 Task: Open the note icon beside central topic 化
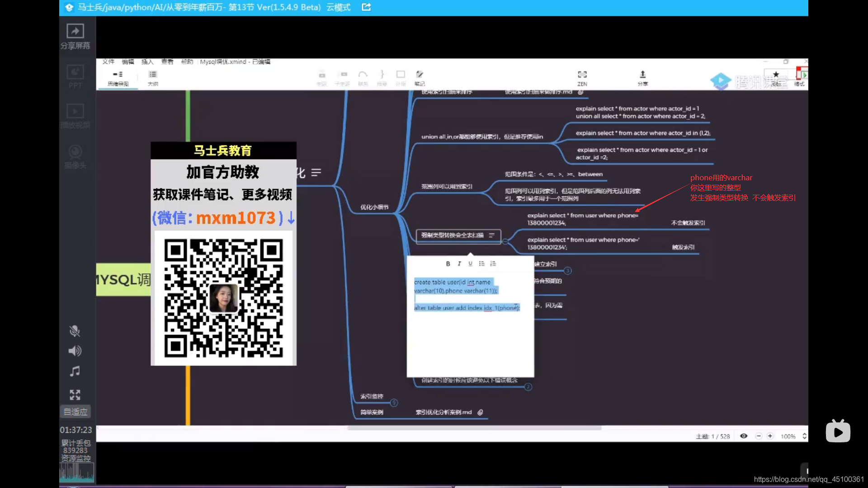click(x=316, y=173)
